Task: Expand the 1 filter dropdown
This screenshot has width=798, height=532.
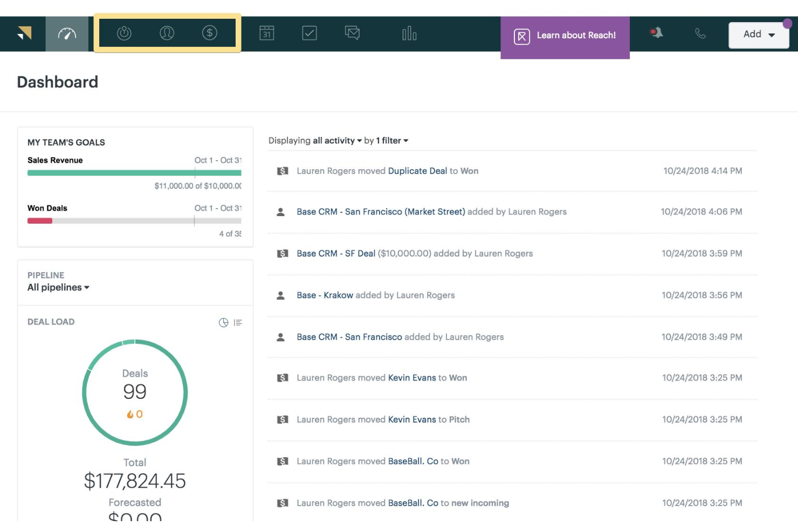Action: point(390,140)
